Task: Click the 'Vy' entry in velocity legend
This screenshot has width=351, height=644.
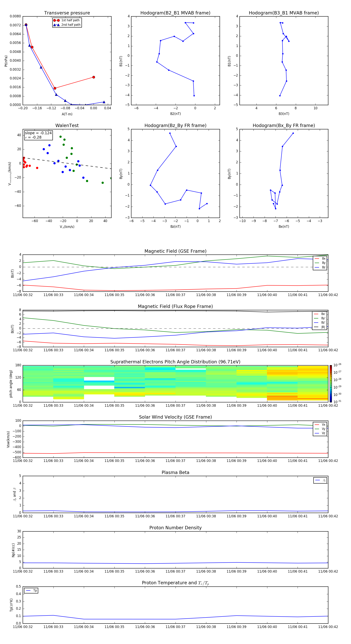Action: tap(320, 429)
